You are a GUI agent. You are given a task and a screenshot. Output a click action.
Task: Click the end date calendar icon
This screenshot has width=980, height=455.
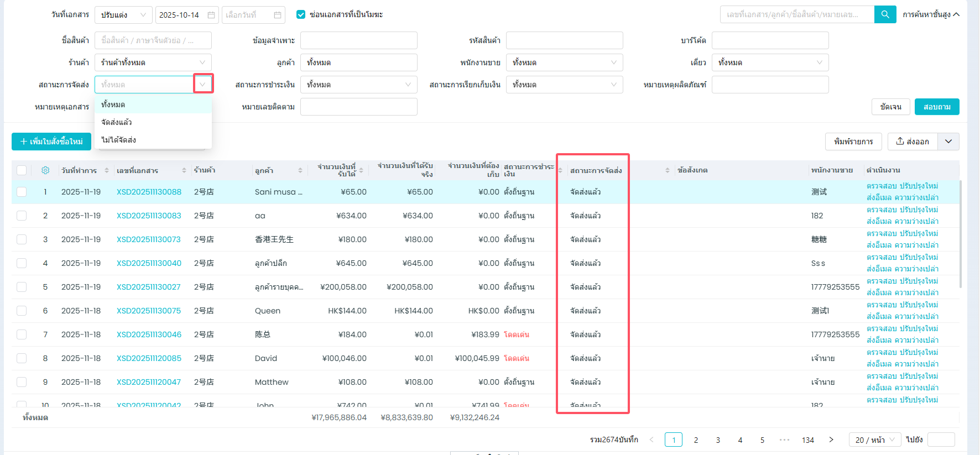pos(278,15)
